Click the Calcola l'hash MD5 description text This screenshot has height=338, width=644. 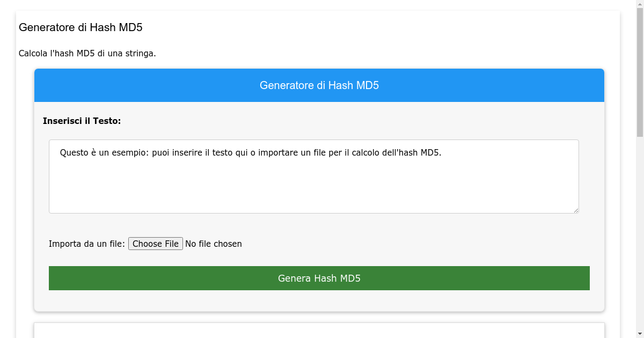point(87,53)
